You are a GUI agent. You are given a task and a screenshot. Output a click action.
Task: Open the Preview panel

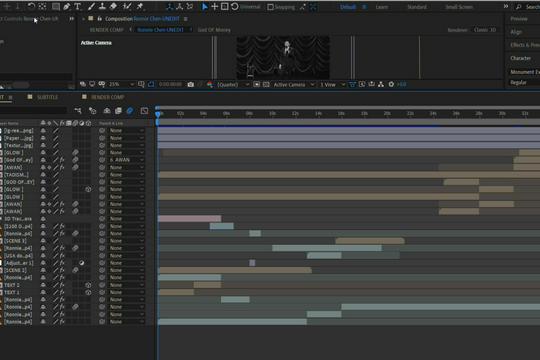click(x=519, y=19)
